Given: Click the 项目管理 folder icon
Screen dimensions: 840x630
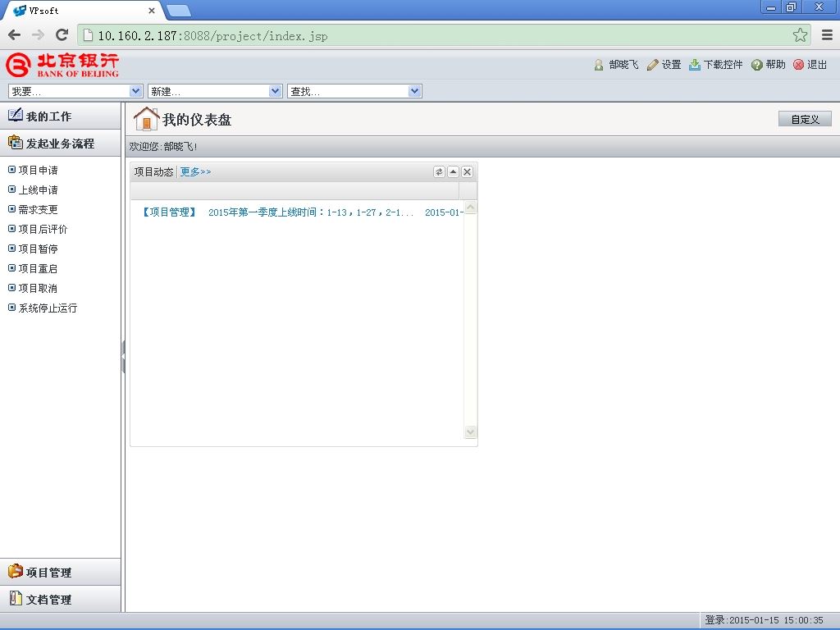Looking at the screenshot, I should pyautogui.click(x=15, y=572).
